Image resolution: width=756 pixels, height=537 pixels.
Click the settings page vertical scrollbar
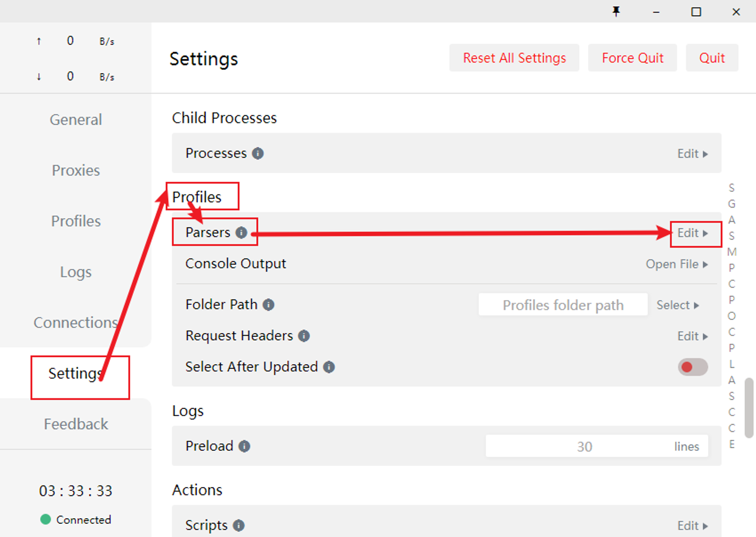(x=749, y=407)
